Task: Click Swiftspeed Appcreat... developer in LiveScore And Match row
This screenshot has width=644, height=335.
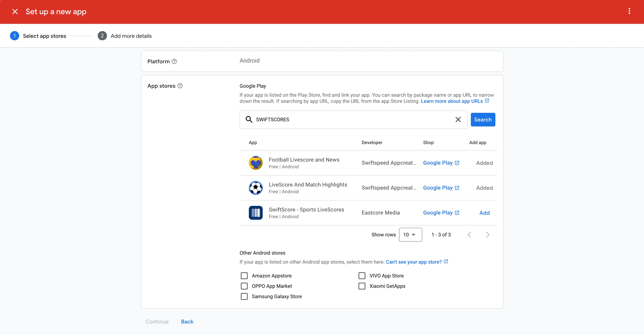Action: pyautogui.click(x=389, y=188)
